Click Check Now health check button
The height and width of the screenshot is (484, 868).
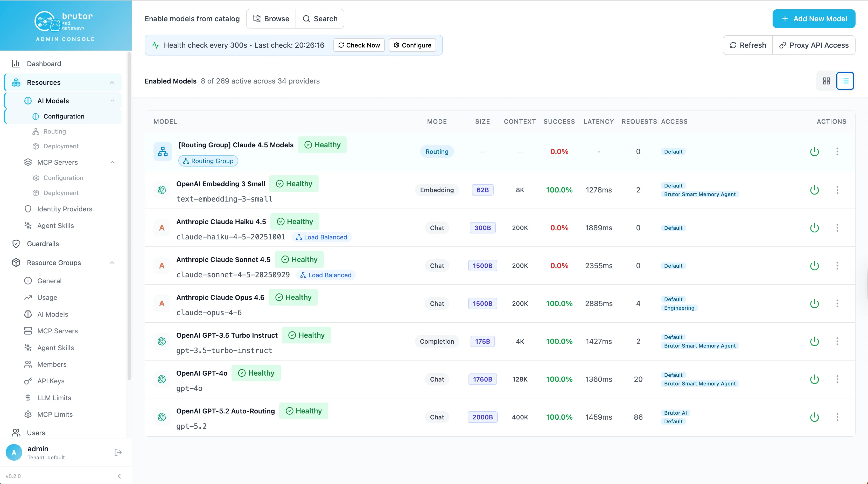pyautogui.click(x=359, y=45)
